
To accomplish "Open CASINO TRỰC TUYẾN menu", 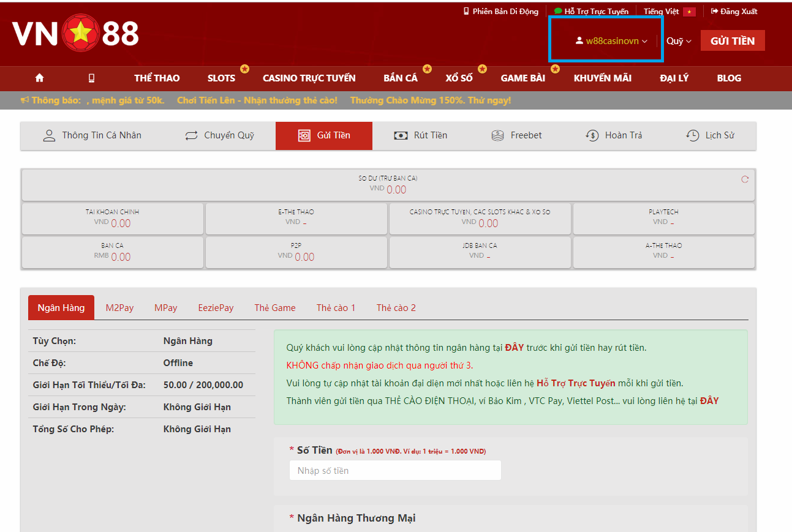I will click(309, 78).
